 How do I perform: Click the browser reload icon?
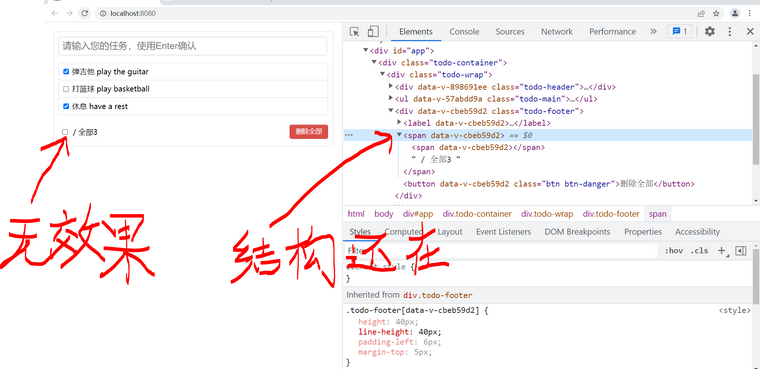[x=84, y=14]
